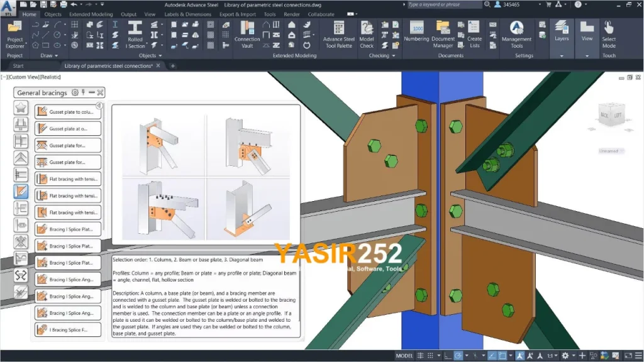Image resolution: width=644 pixels, height=362 pixels.
Task: Open the View ribbon panel button
Action: point(587,31)
